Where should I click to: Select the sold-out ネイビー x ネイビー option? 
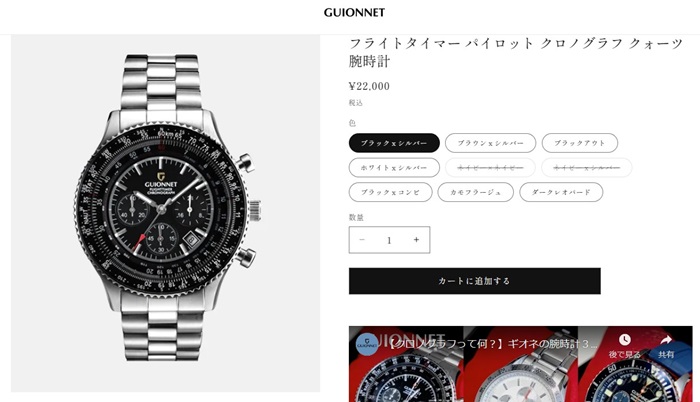tap(490, 168)
